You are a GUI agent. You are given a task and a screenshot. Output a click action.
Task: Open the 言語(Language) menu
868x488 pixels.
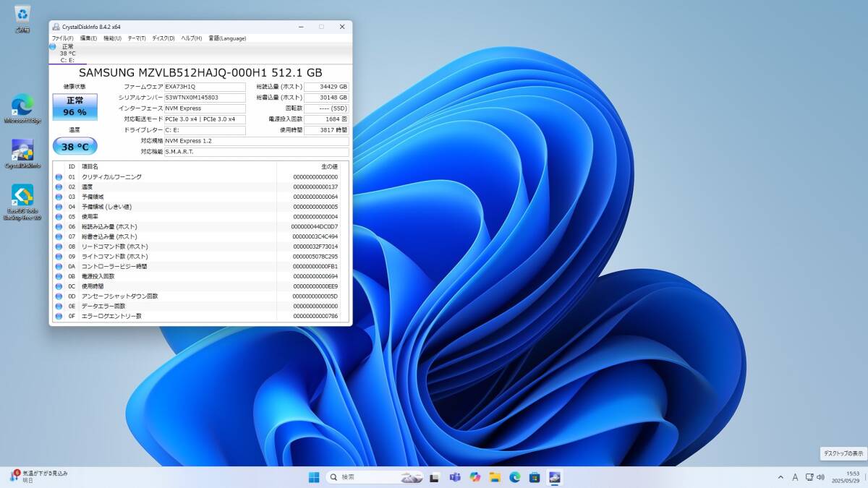[227, 38]
